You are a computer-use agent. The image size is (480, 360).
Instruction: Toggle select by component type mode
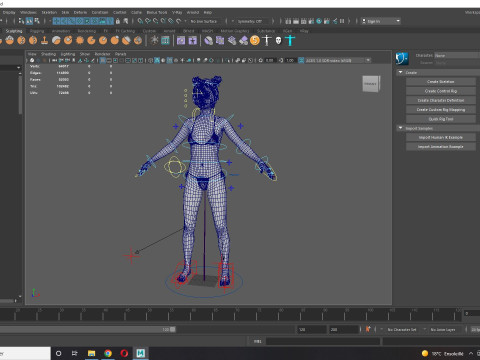(x=37, y=21)
